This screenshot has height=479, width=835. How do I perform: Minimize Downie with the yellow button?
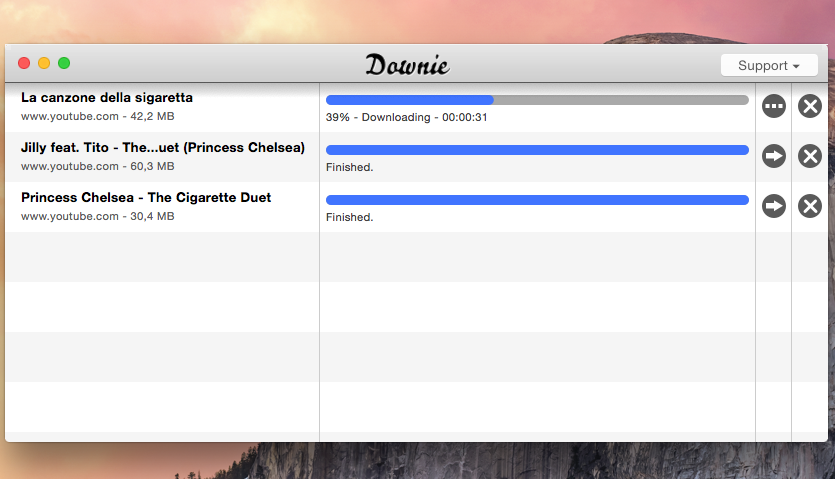(x=44, y=63)
